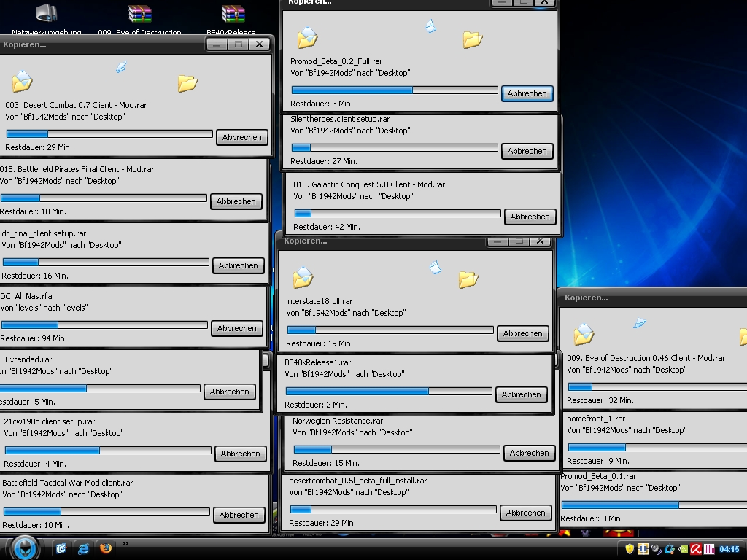Click the yellow square tray icon next to shield
Viewport: 747px width, 560px height.
point(643,549)
